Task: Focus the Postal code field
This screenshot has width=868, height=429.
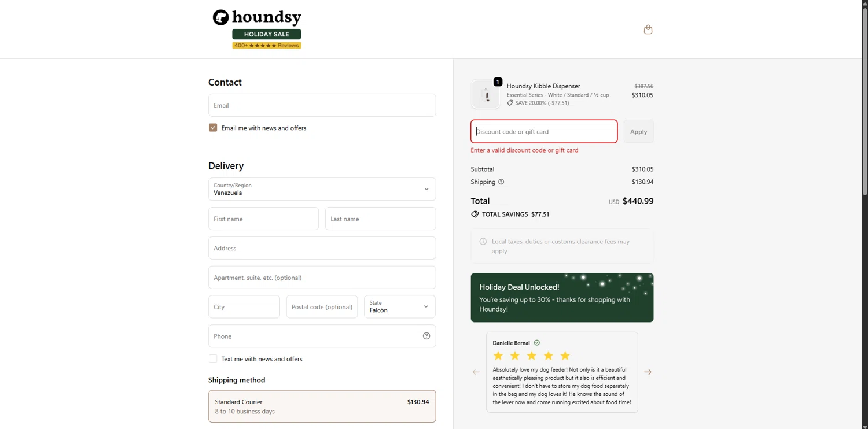Action: [322, 306]
